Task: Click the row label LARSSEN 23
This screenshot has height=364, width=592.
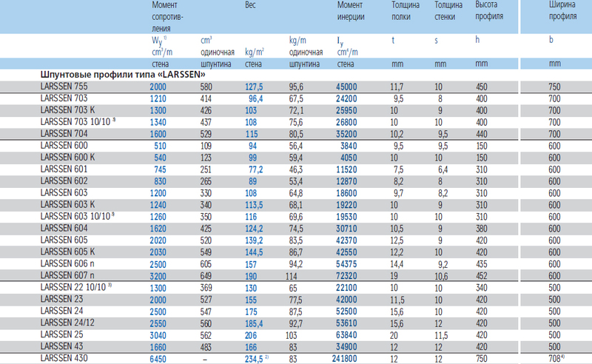Action: [61, 299]
